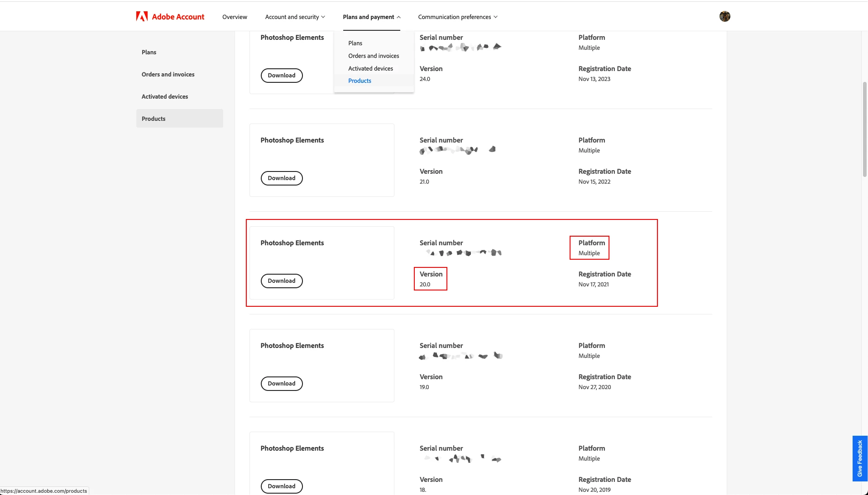Click Photoshop Elements title in version 21.0 card
This screenshot has width=868, height=495.
(292, 140)
